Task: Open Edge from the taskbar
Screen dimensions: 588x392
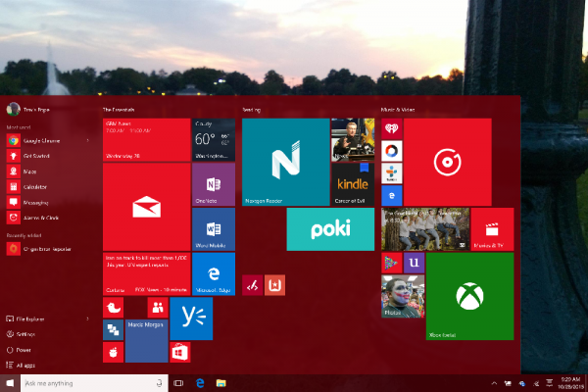Action: coord(200,383)
